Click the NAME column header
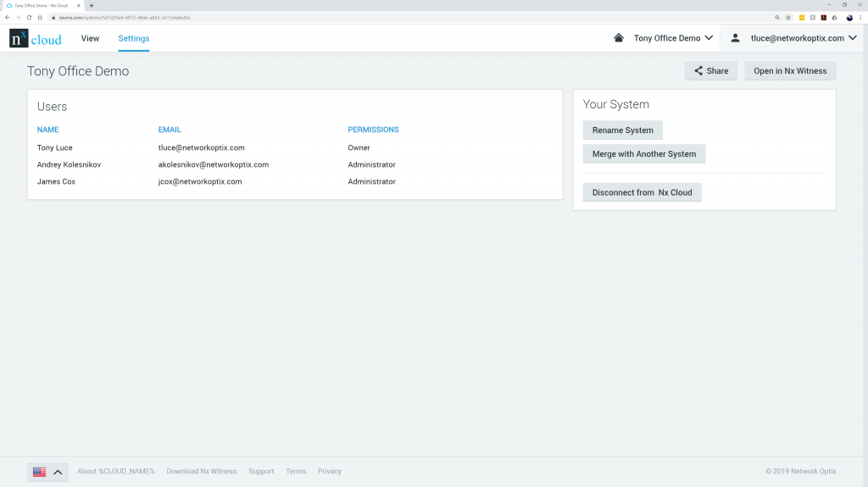 click(x=48, y=130)
